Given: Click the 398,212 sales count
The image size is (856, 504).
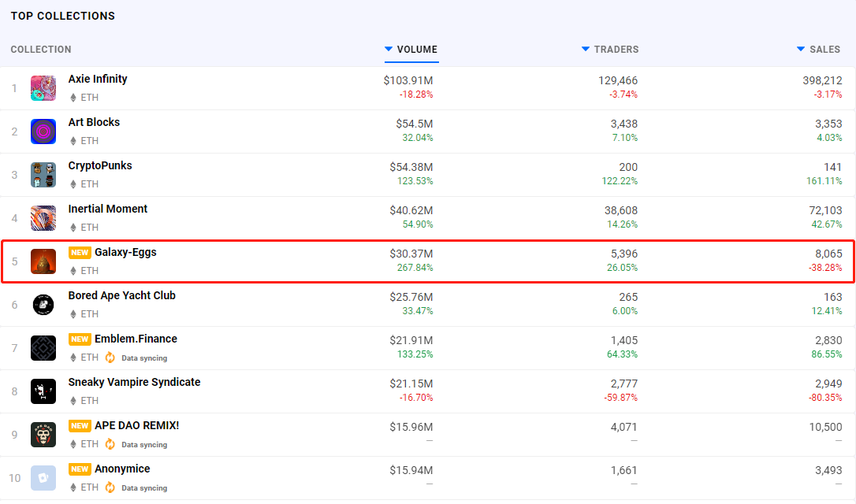Looking at the screenshot, I should point(822,81).
